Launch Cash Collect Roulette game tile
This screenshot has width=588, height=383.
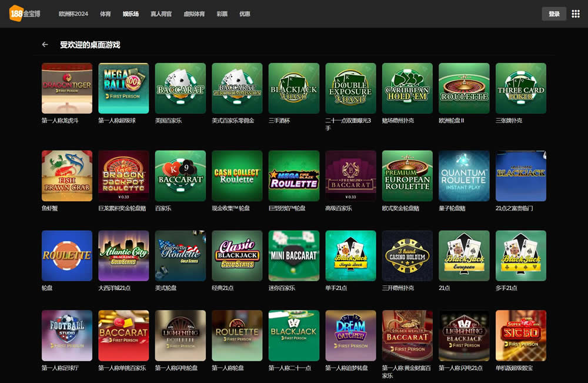pyautogui.click(x=237, y=176)
